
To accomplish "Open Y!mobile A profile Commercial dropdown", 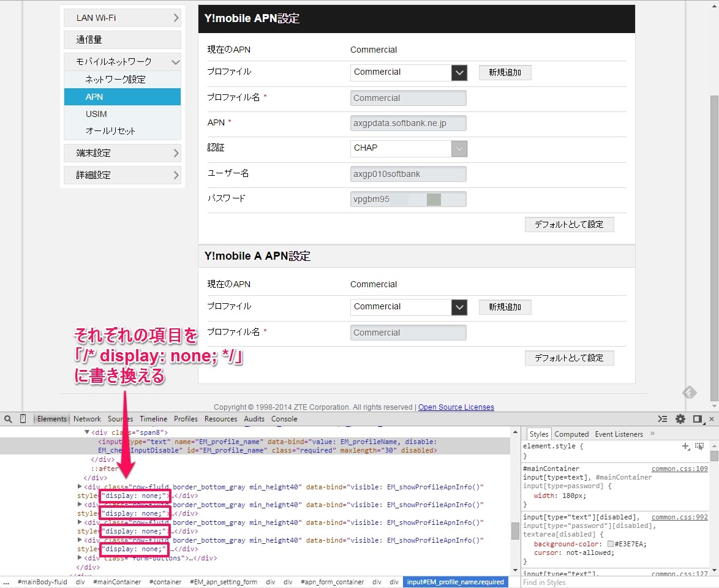I will click(408, 307).
